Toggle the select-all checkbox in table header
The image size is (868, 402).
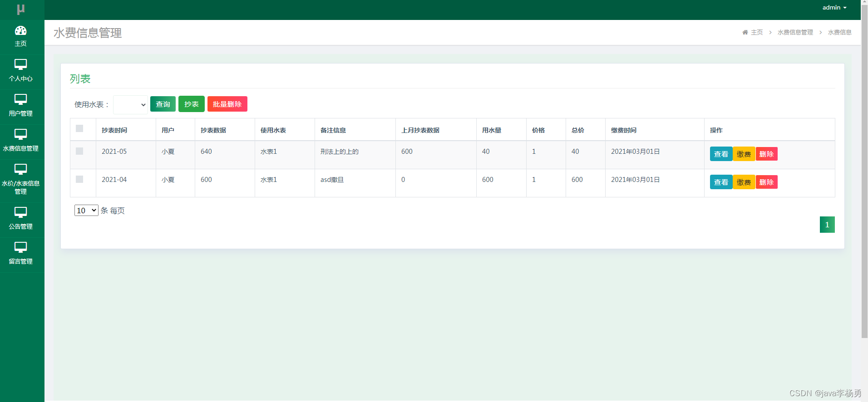[x=79, y=128]
